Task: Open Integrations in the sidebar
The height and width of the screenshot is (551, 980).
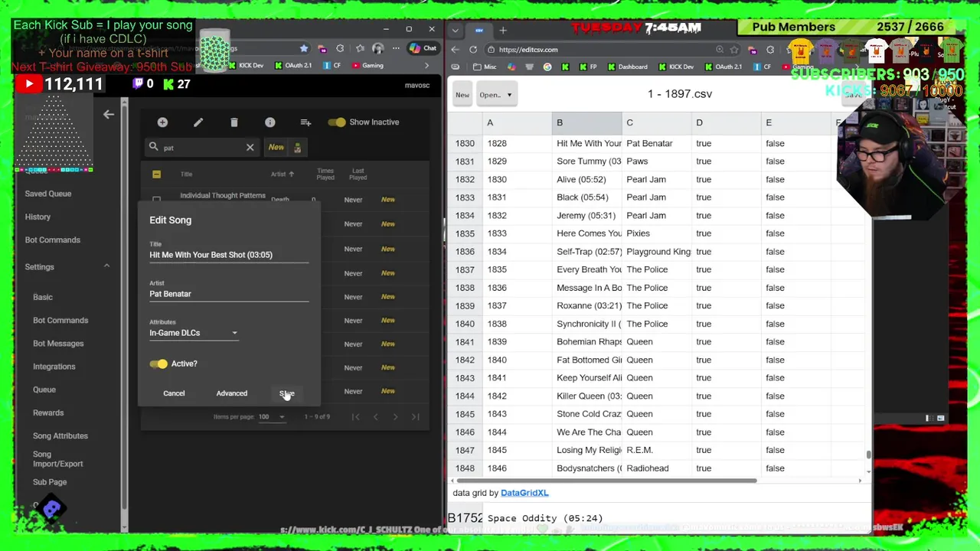Action: 54,367
